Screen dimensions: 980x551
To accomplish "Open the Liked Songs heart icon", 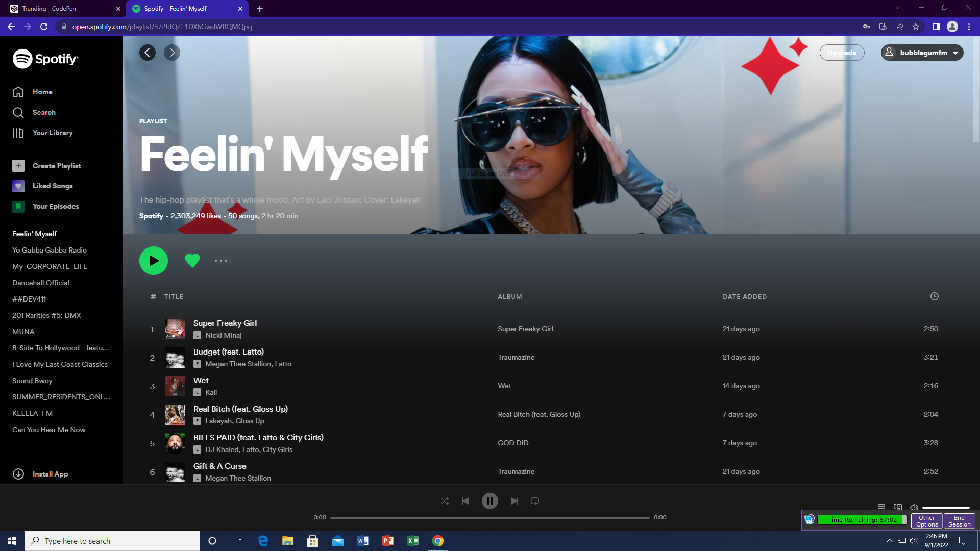I will click(x=18, y=186).
